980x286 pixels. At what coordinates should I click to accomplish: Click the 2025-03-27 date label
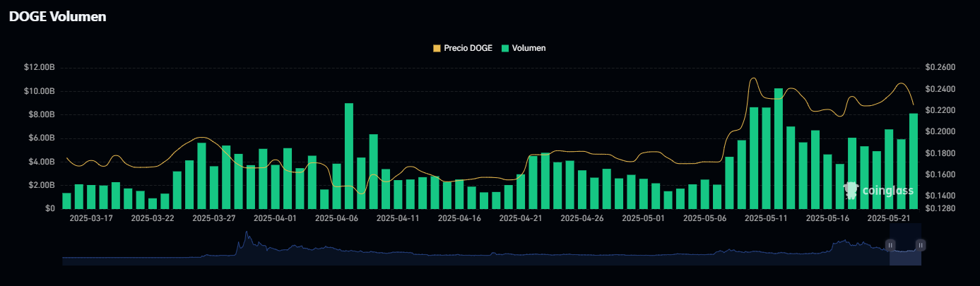pos(214,218)
